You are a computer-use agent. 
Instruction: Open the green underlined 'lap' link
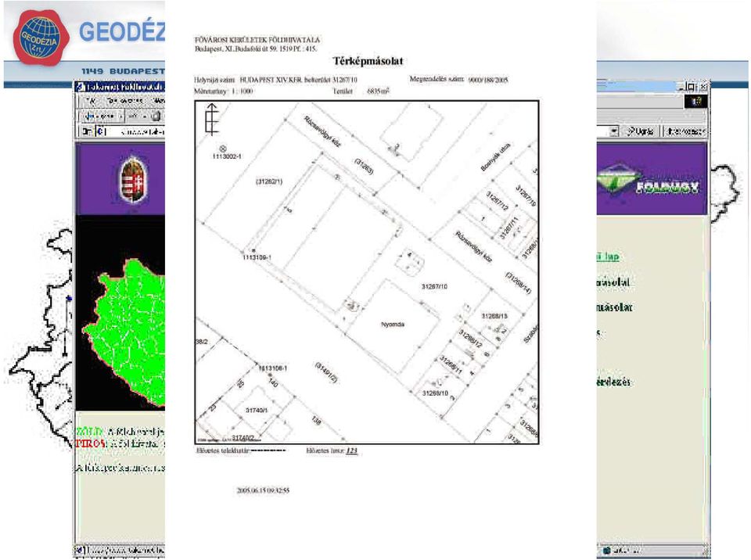609,257
